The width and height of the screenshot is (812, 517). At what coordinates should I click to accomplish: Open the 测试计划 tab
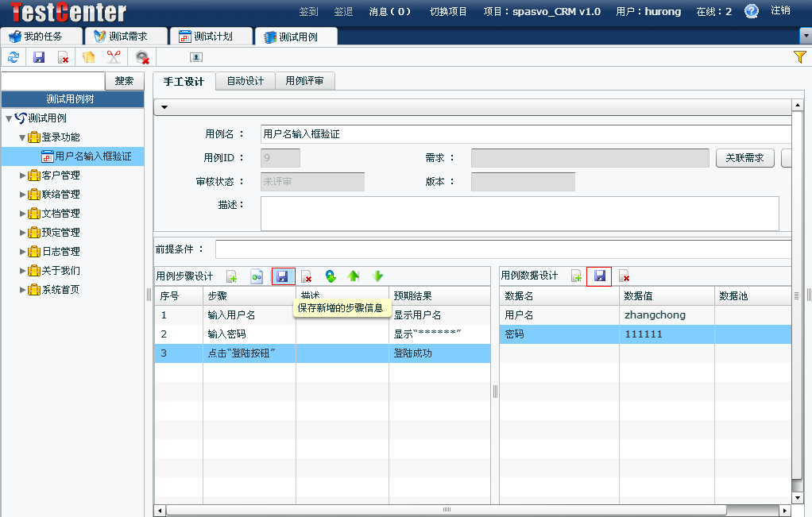[x=211, y=37]
